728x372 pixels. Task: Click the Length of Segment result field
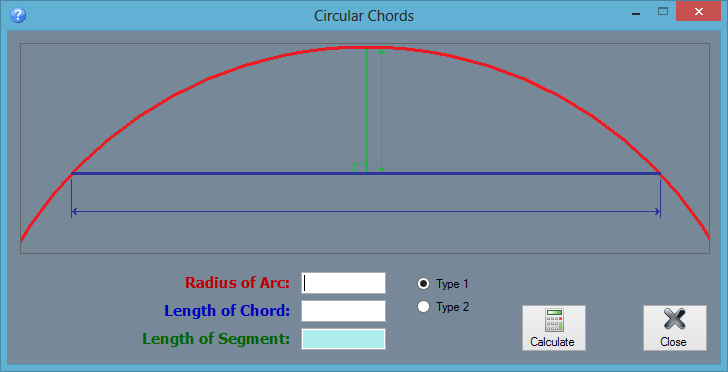[343, 339]
